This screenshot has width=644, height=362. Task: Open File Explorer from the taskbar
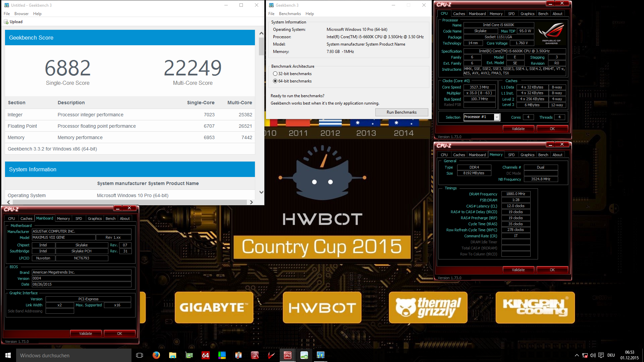(x=172, y=355)
